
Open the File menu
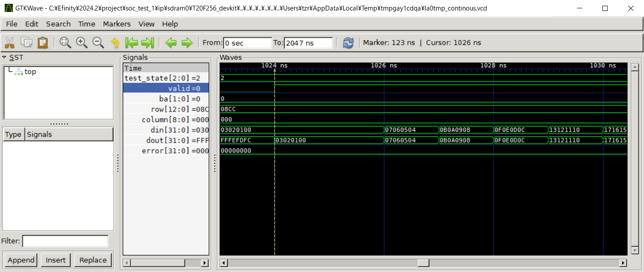point(12,24)
